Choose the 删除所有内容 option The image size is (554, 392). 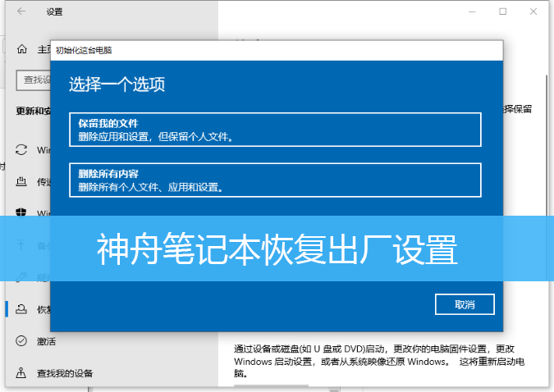click(275, 180)
